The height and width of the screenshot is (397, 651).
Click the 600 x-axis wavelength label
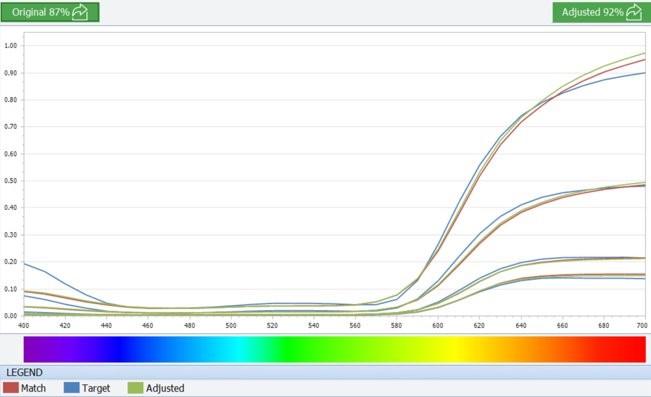[438, 326]
